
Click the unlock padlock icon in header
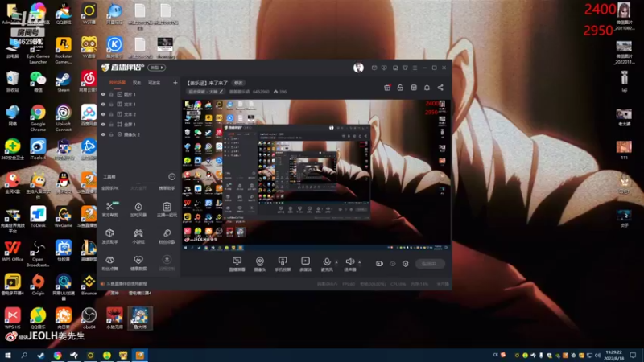point(400,88)
